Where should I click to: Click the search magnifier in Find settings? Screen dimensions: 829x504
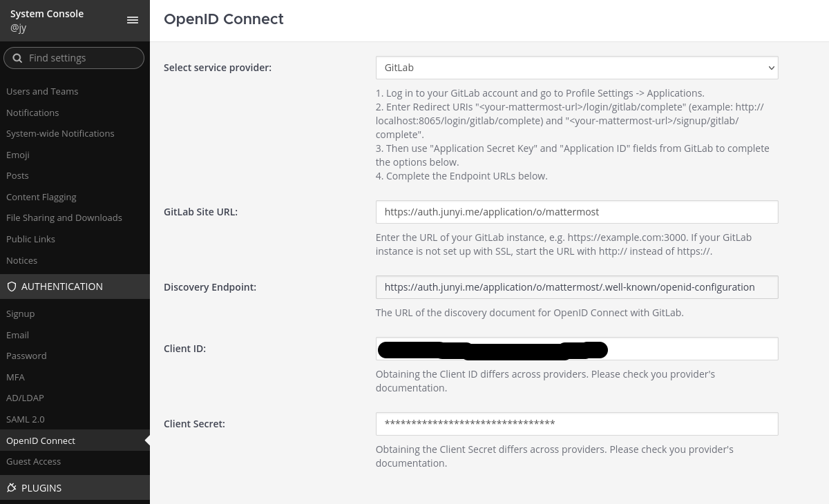17,58
